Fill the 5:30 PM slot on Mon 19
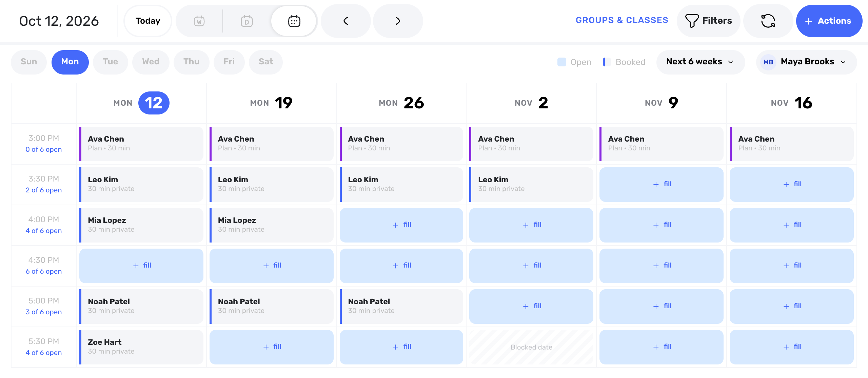Viewport: 868px width, 378px height. [x=272, y=347]
